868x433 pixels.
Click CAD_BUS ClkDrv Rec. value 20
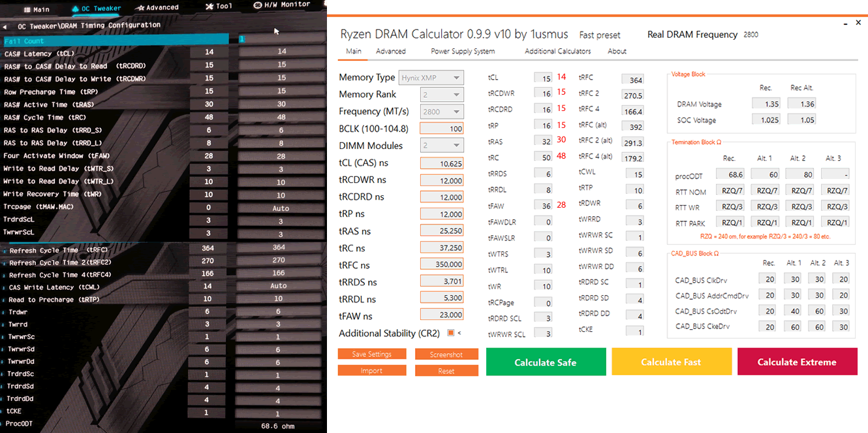[x=767, y=279]
